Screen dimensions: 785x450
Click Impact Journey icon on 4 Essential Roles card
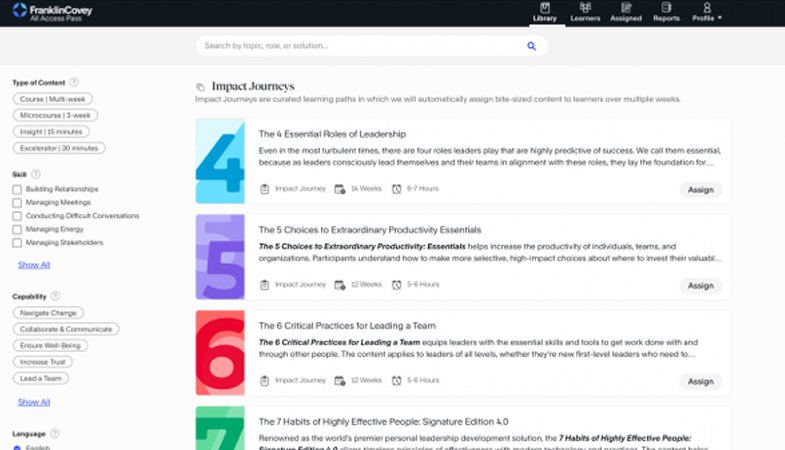point(264,189)
